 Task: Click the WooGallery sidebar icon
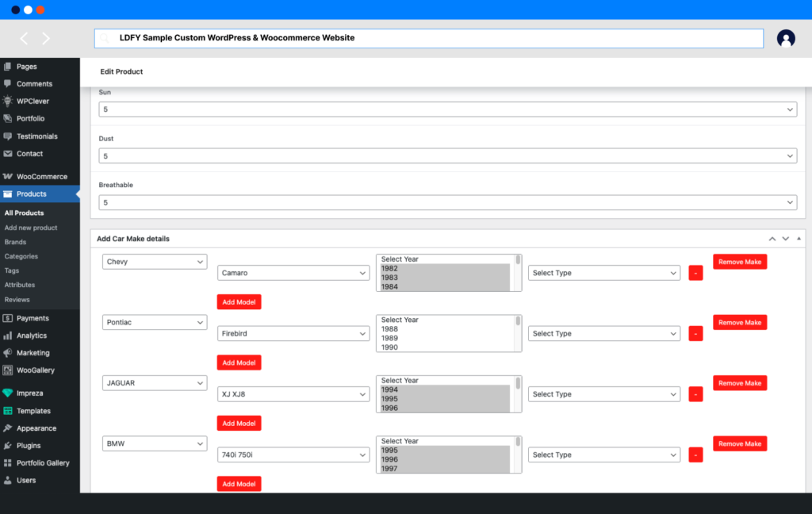pos(8,370)
